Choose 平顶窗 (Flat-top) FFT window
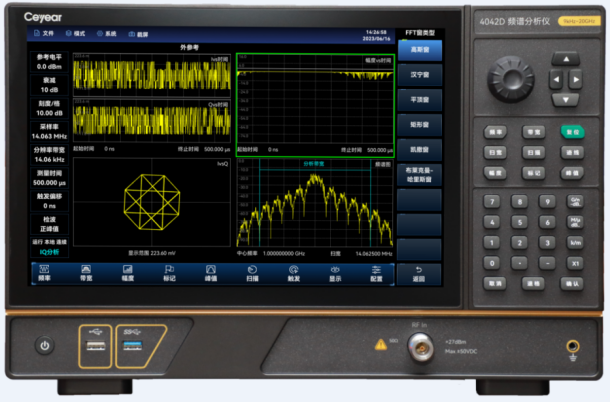This screenshot has height=402, width=610. click(420, 99)
